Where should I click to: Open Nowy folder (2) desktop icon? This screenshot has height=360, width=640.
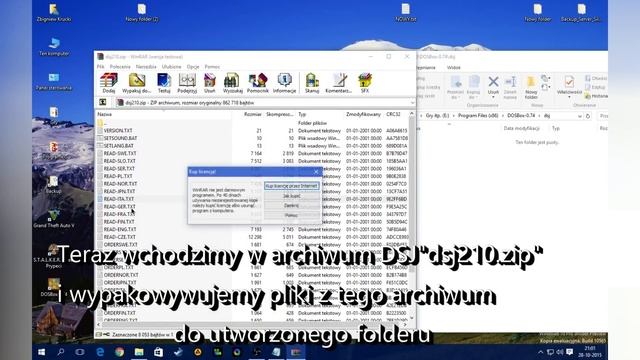(142, 12)
